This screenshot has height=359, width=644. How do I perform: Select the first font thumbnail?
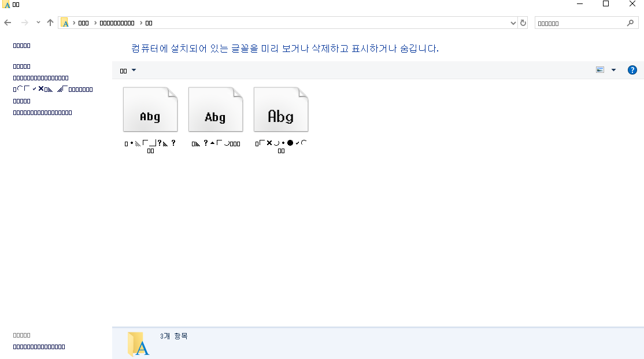[x=150, y=110]
